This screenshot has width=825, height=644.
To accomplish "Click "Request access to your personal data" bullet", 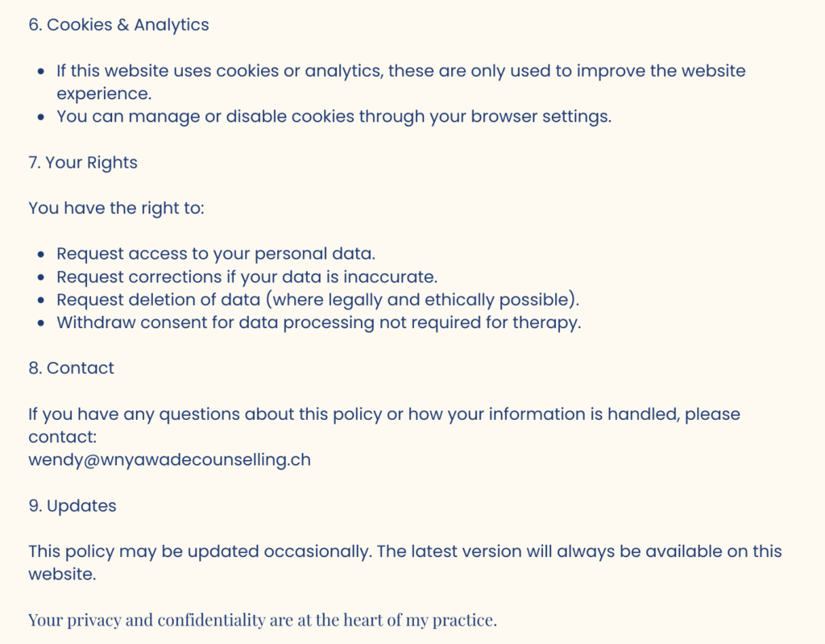I will click(215, 254).
